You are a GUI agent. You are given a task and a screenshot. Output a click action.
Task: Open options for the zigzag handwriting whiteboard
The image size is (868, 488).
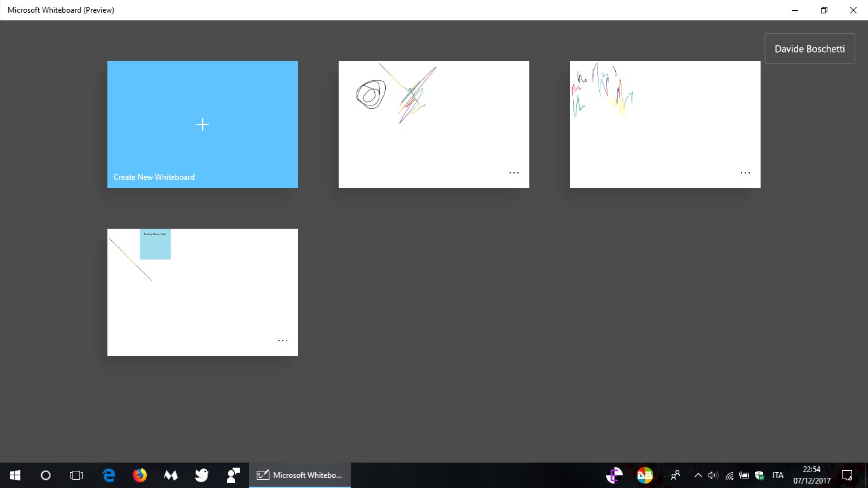[x=745, y=173]
